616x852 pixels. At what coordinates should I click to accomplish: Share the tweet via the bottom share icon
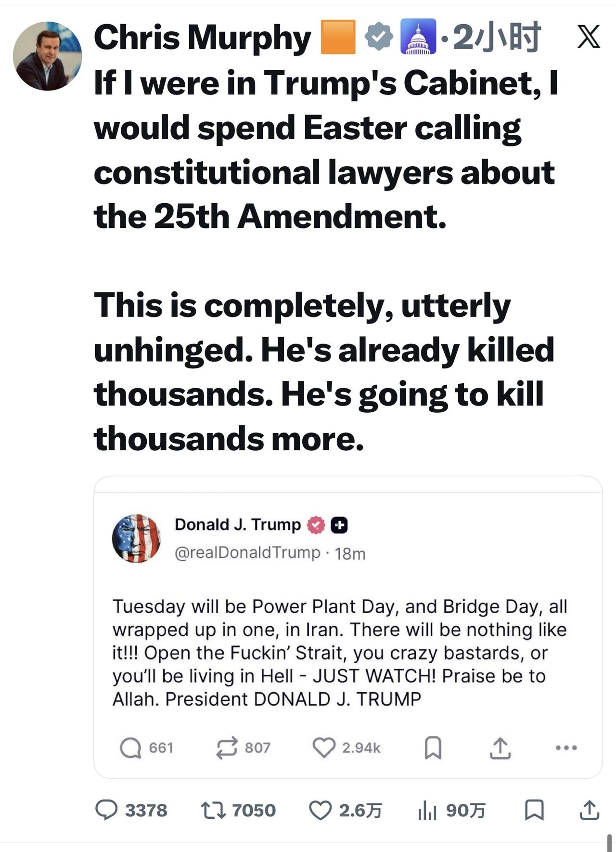pyautogui.click(x=589, y=810)
